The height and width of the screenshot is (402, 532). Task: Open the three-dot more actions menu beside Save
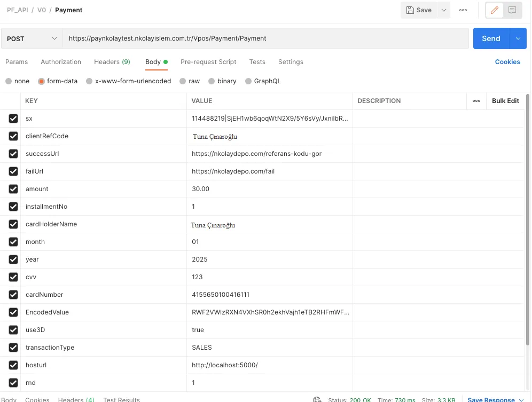[463, 10]
